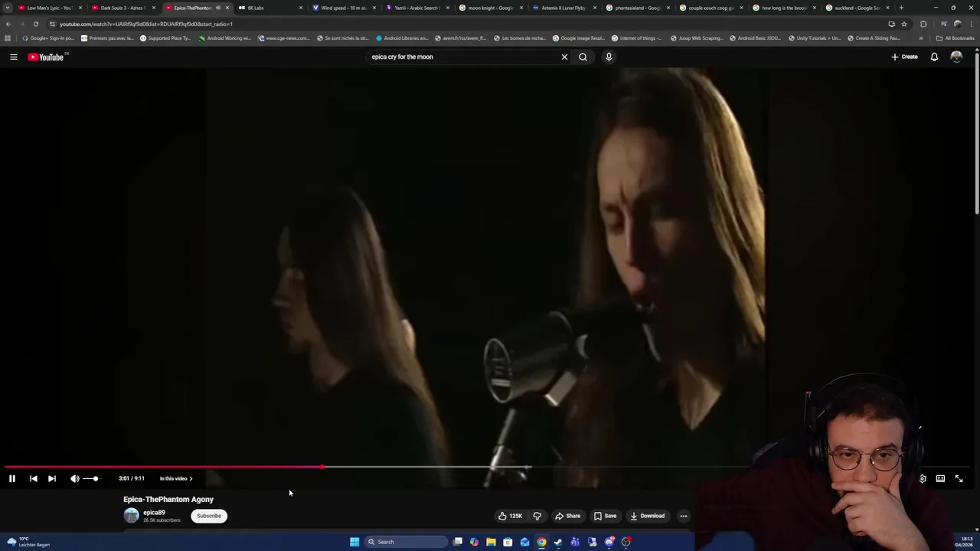The height and width of the screenshot is (551, 980).
Task: Open the epica89 channel link
Action: [x=154, y=513]
